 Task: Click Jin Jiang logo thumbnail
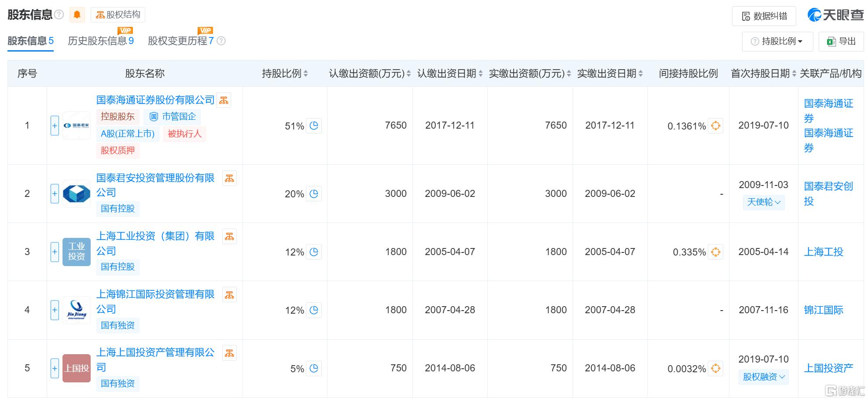coord(77,310)
